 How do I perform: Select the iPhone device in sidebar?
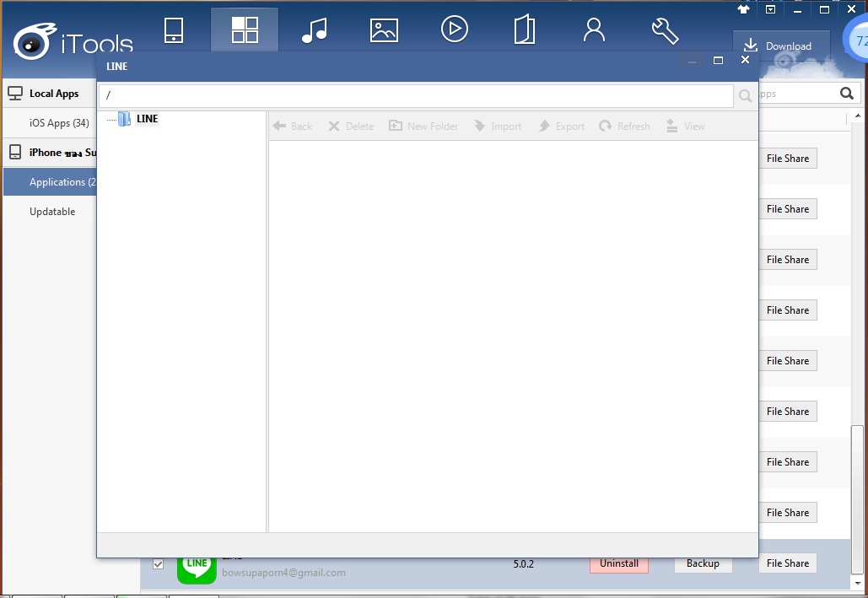coord(50,153)
